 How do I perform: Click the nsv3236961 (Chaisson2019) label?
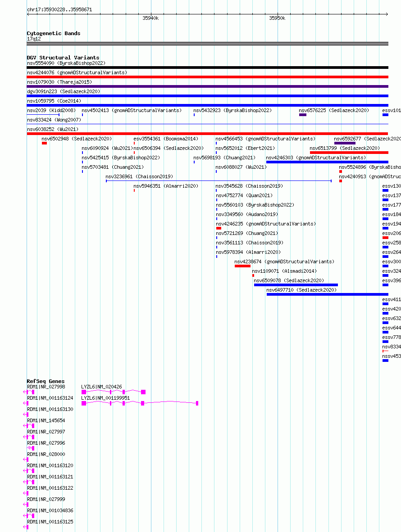pyautogui.click(x=139, y=177)
